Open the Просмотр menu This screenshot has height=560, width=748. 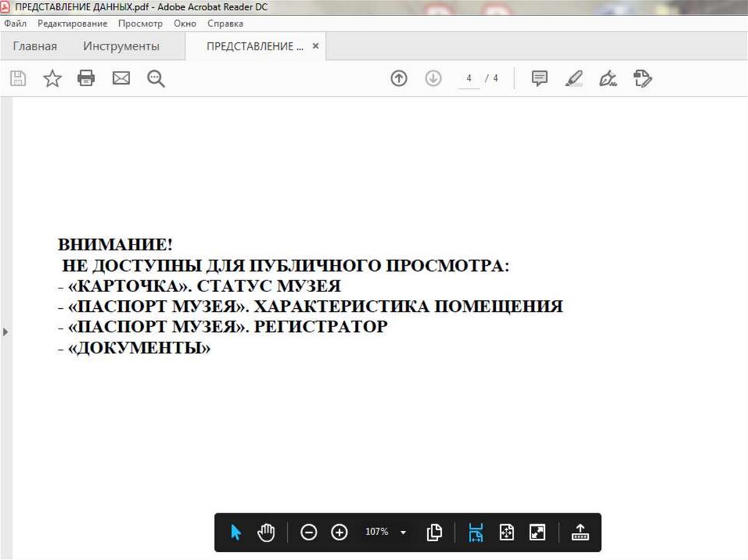pyautogui.click(x=140, y=23)
